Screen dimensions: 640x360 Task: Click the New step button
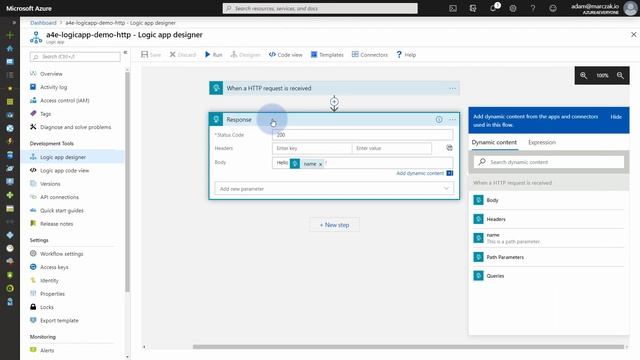334,225
